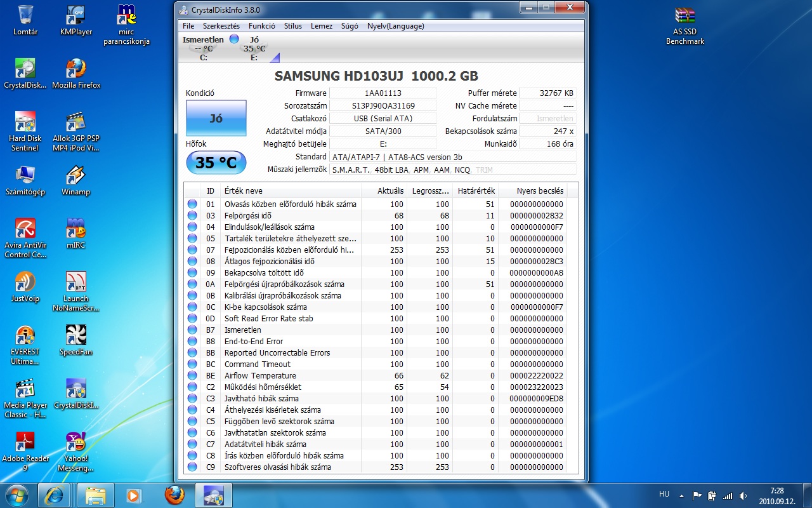Click the 35 °C temperature indicator
Image resolution: width=812 pixels, height=508 pixels.
pyautogui.click(x=216, y=163)
